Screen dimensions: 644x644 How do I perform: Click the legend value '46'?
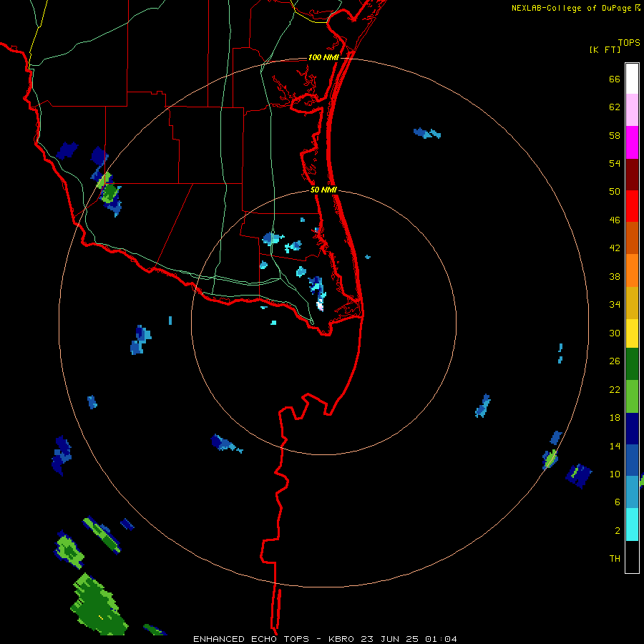pyautogui.click(x=615, y=220)
